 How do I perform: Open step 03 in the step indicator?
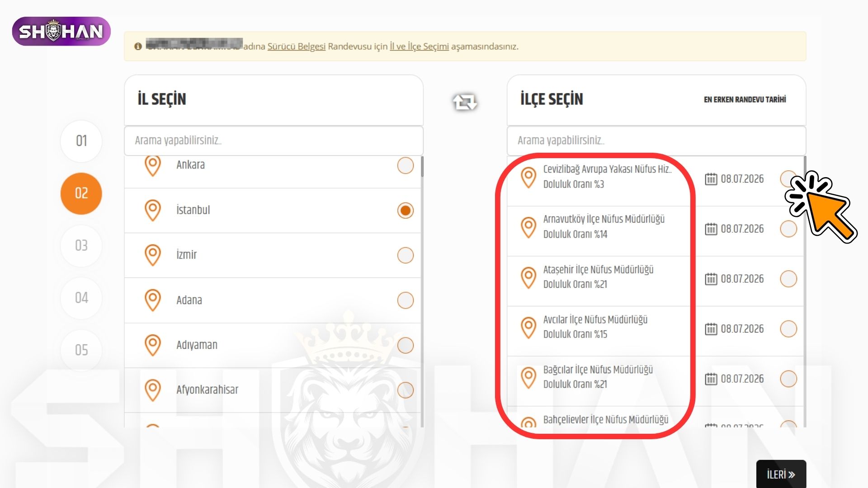pyautogui.click(x=81, y=246)
